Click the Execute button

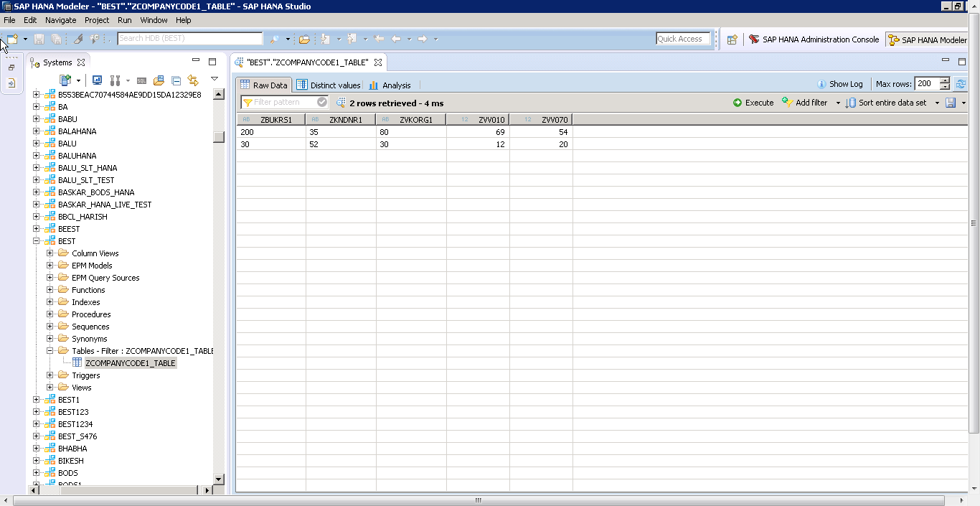click(753, 102)
